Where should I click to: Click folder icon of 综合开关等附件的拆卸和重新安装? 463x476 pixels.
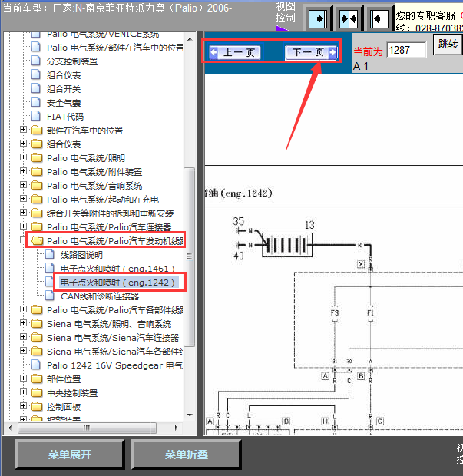(37, 213)
